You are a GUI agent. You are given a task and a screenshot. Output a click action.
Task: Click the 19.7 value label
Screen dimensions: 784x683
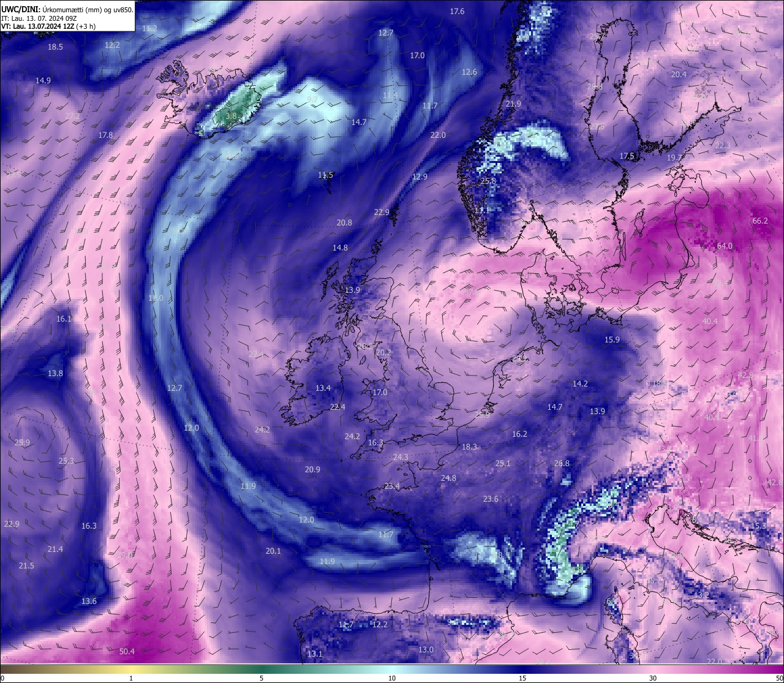click(674, 157)
